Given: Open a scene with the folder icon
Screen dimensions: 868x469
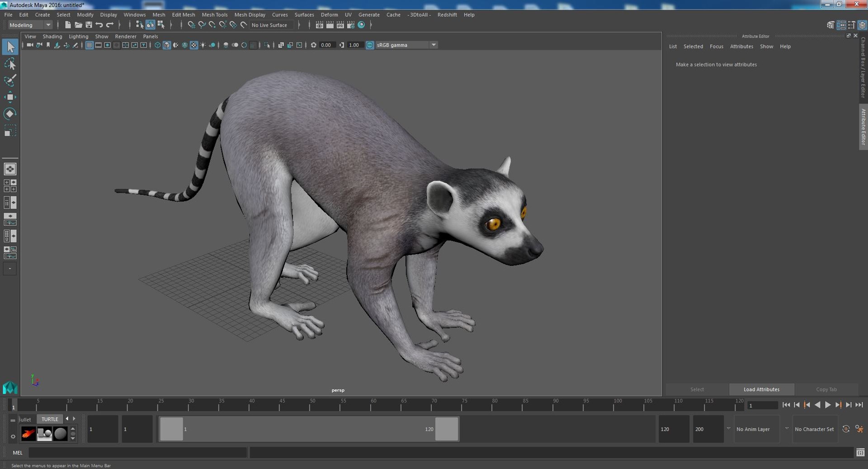Looking at the screenshot, I should coord(78,25).
